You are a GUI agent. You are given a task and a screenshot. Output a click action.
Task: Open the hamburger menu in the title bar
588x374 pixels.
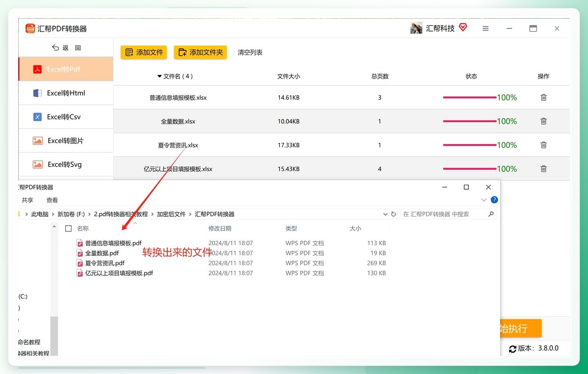[x=485, y=28]
